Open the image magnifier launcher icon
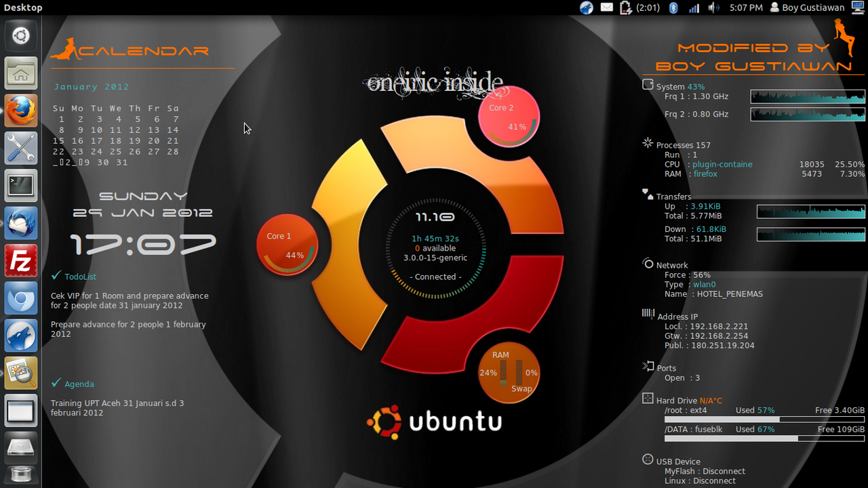The image size is (868, 488). (21, 373)
